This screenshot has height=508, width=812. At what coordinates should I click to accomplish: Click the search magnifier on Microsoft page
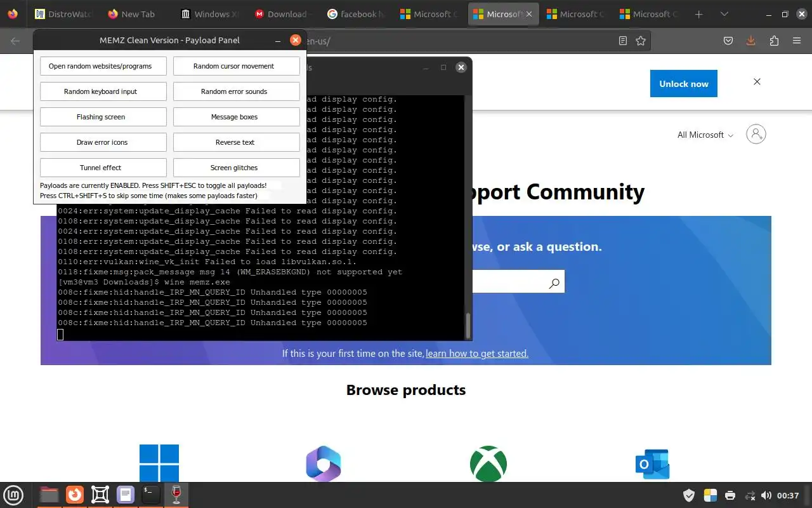pyautogui.click(x=554, y=283)
